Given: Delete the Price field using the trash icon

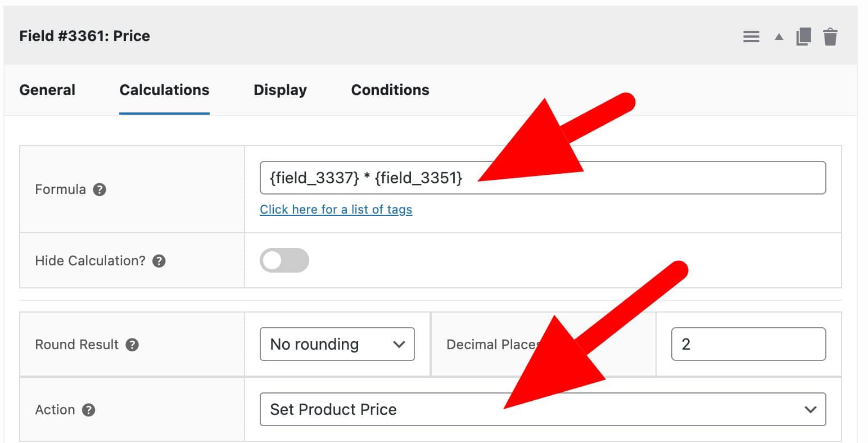Looking at the screenshot, I should (830, 35).
